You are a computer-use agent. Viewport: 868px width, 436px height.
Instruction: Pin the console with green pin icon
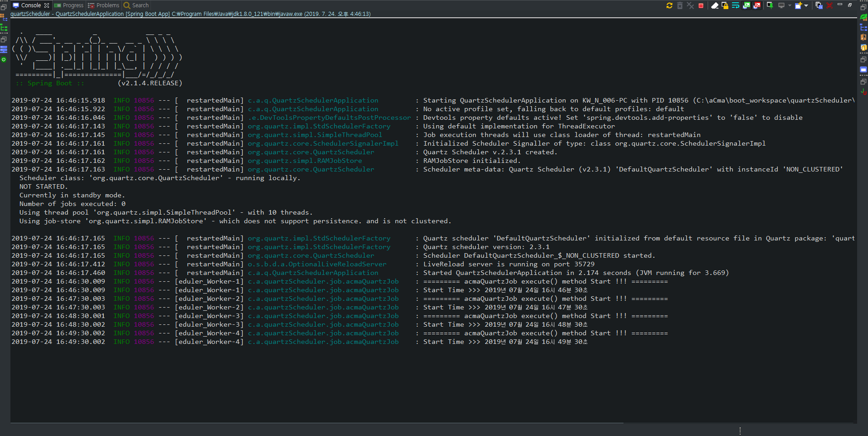click(x=770, y=5)
